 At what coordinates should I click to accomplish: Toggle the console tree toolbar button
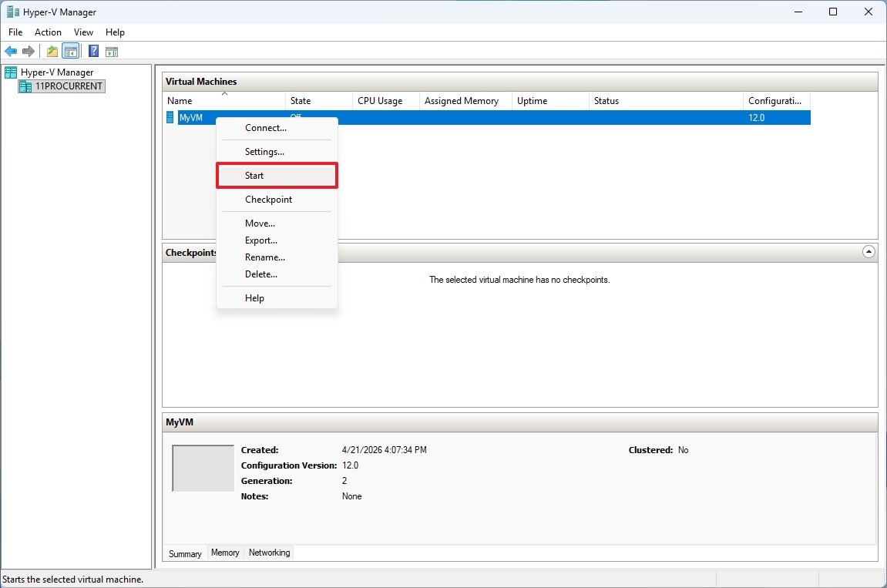(x=71, y=51)
